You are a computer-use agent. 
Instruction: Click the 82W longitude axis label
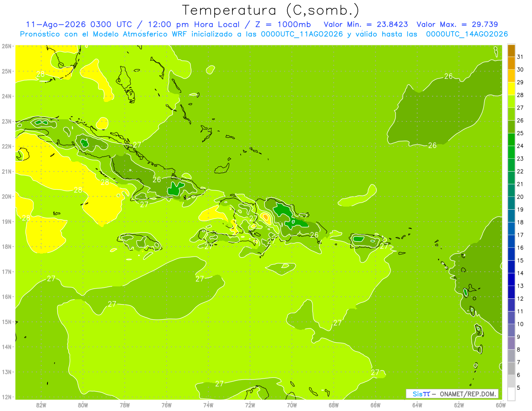pyautogui.click(x=41, y=405)
